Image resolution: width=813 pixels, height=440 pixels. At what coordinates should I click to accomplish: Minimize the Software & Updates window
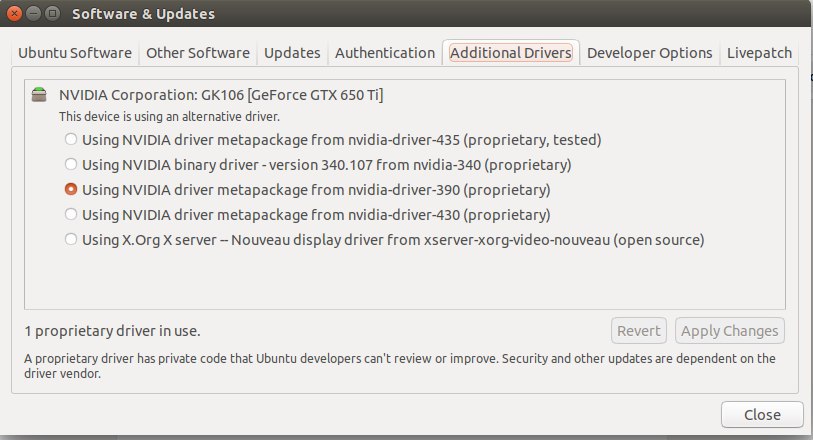33,13
